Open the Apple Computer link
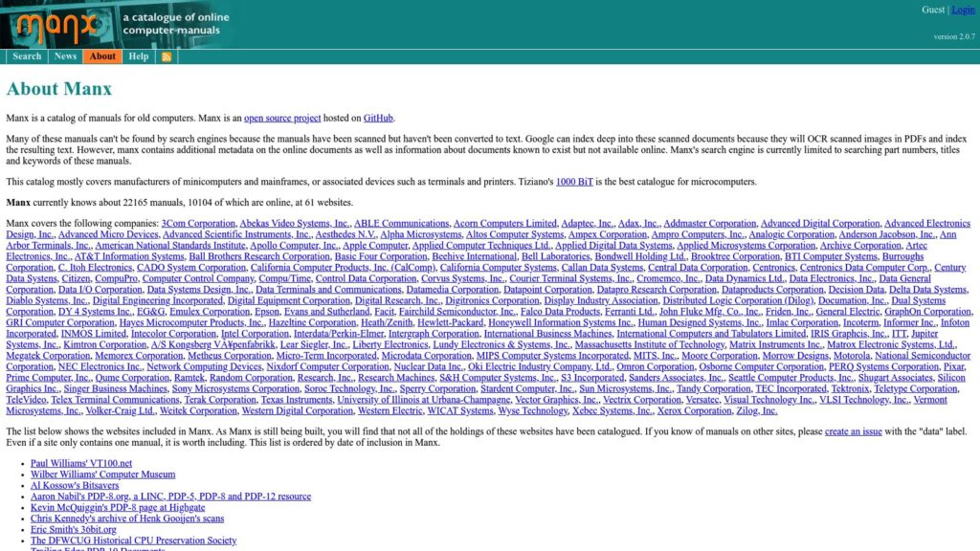Image resolution: width=980 pixels, height=551 pixels. (x=375, y=246)
